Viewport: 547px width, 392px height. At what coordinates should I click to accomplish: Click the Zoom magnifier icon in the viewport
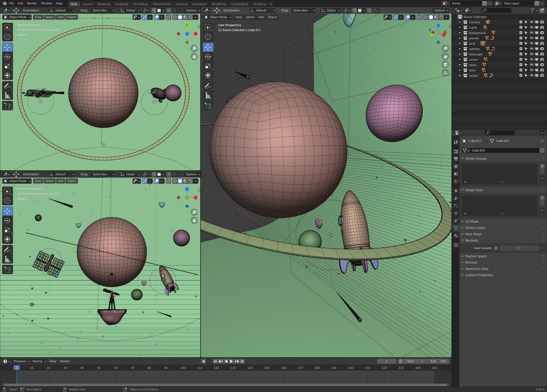coord(446,48)
